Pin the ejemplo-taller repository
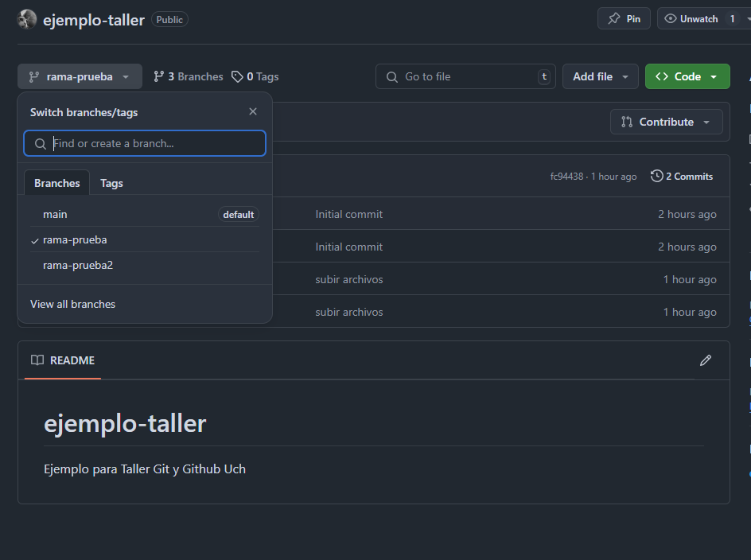751x560 pixels. 624,18
